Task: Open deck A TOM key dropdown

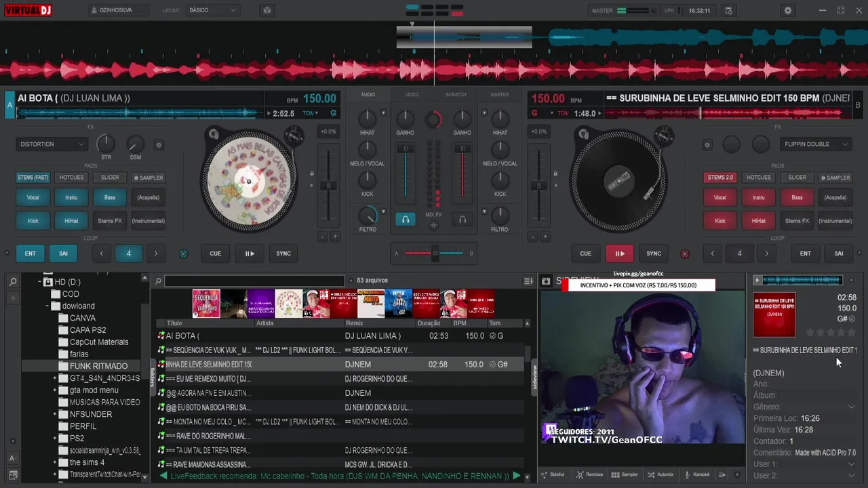Action: 313,114
